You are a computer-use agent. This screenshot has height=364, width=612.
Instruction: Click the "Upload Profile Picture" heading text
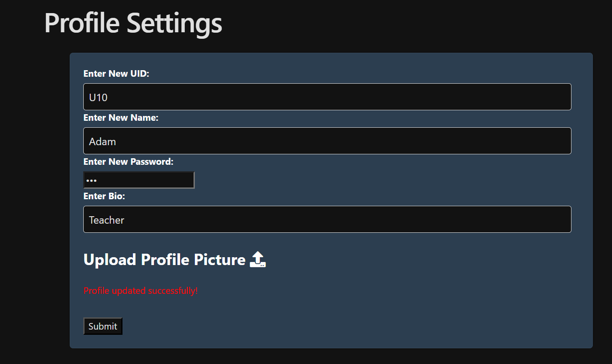click(x=164, y=260)
